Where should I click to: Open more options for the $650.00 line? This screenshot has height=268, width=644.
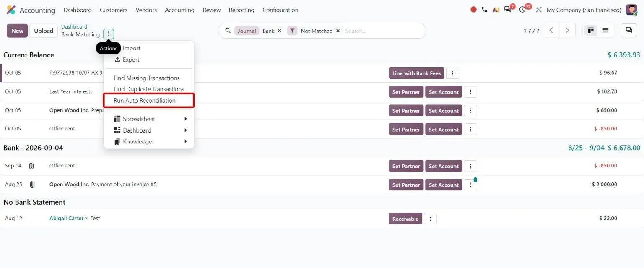[470, 111]
